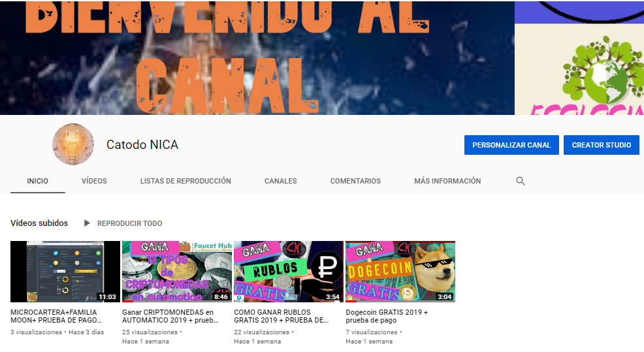
Task: Click the 3:04 duration badge
Action: click(444, 296)
